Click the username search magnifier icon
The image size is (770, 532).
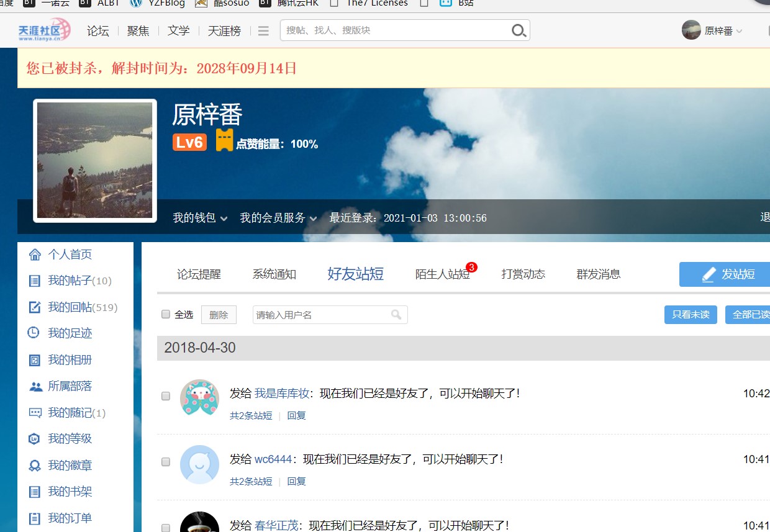pos(396,315)
